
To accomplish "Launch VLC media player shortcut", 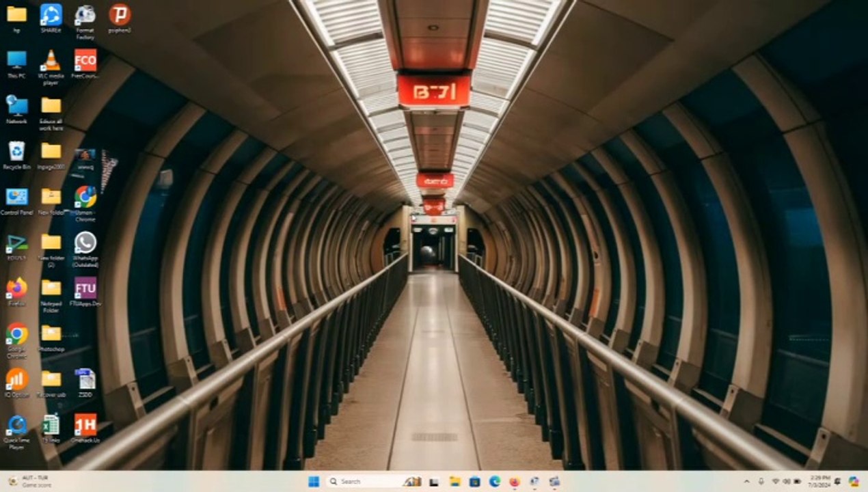I will (x=51, y=67).
